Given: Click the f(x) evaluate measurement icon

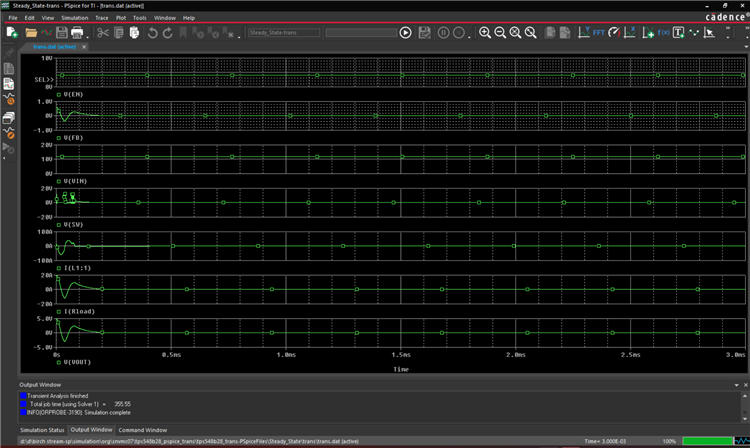Looking at the screenshot, I should (x=662, y=33).
